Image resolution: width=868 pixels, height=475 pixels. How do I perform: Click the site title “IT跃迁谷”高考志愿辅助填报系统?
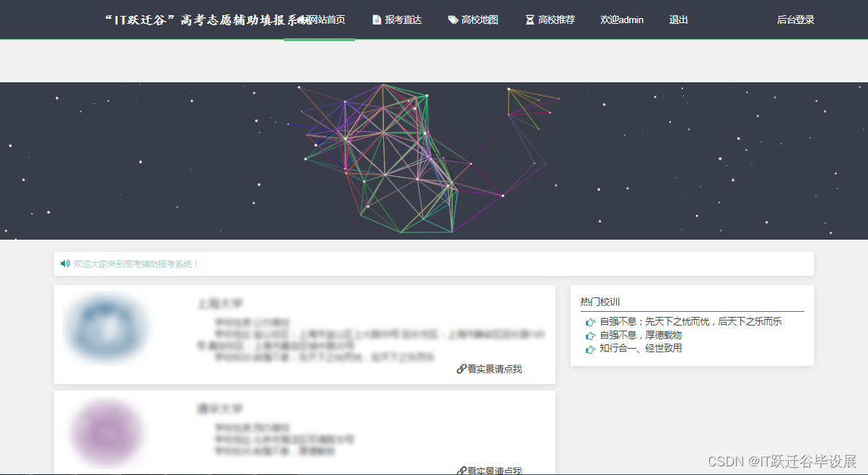pyautogui.click(x=209, y=19)
